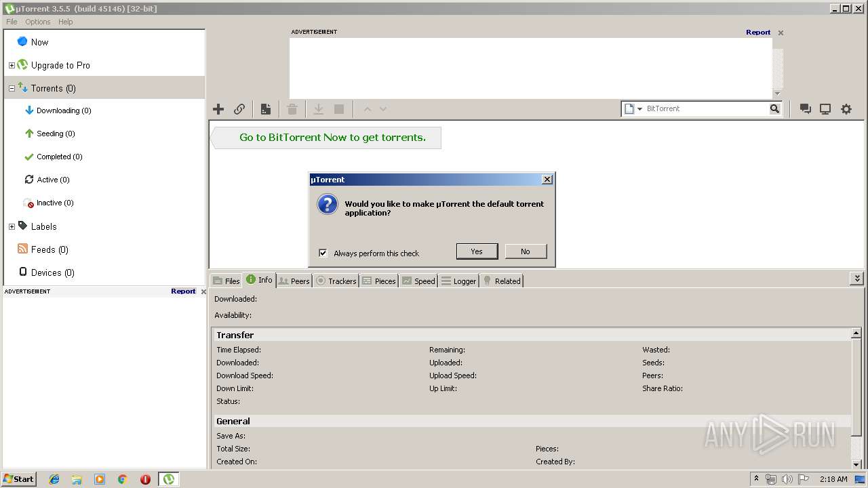The width and height of the screenshot is (868, 488).
Task: Launch Internet Explorer from taskbar
Action: pyautogui.click(x=54, y=479)
